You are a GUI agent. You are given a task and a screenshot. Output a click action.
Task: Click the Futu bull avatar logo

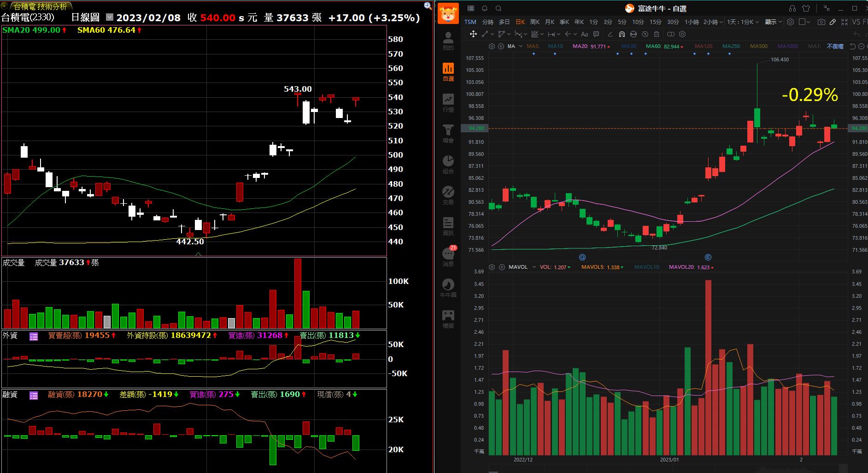pyautogui.click(x=448, y=13)
